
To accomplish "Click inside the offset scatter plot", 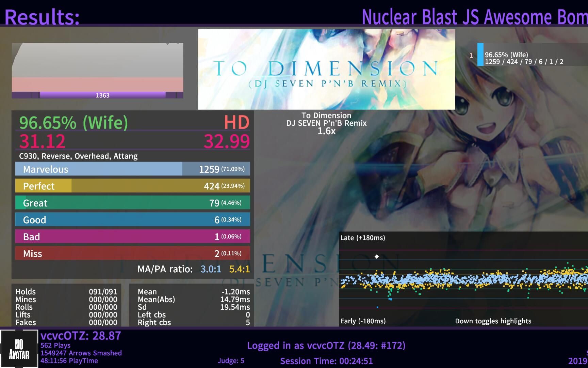I will (463, 279).
